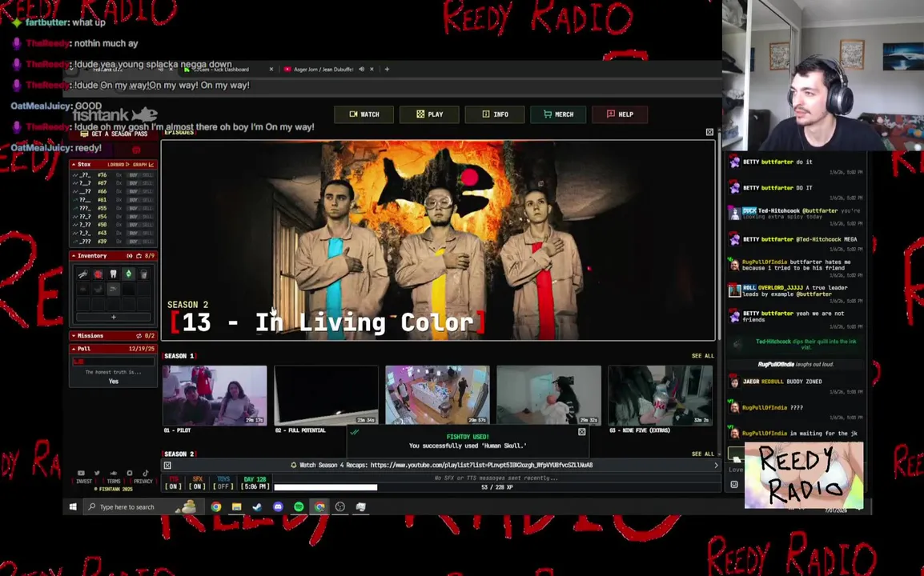The width and height of the screenshot is (924, 576).
Task: Open the Season 4 Recaps YouTube link
Action: tap(481, 466)
